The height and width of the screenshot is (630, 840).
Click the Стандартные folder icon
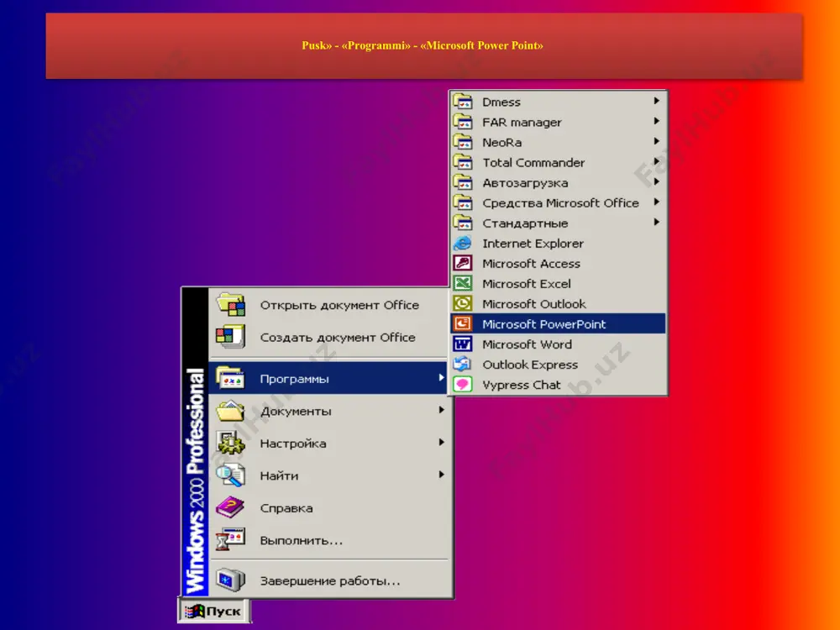click(x=463, y=223)
